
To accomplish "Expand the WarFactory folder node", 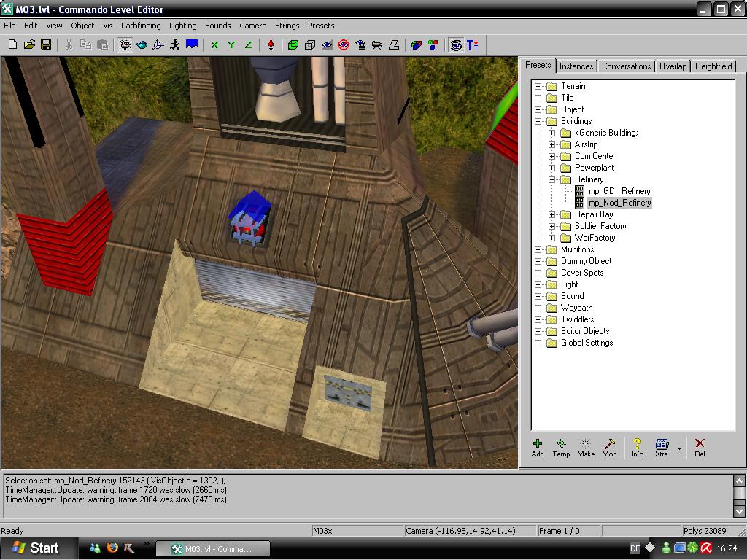I will [552, 238].
